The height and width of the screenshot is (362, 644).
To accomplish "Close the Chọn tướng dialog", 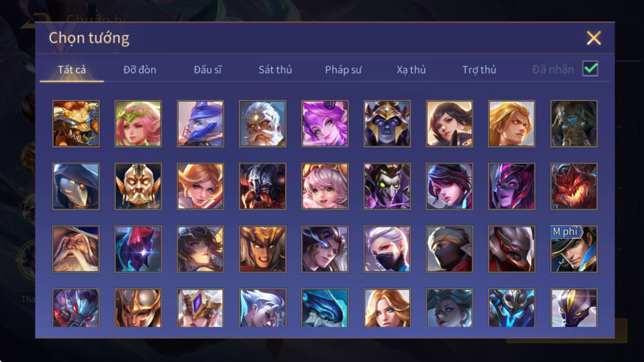I will coord(594,38).
